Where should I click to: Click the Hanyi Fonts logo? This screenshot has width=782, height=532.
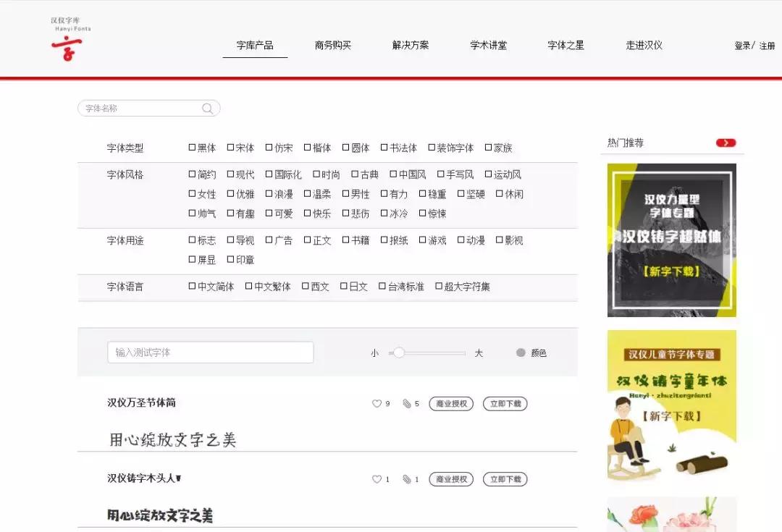click(67, 40)
